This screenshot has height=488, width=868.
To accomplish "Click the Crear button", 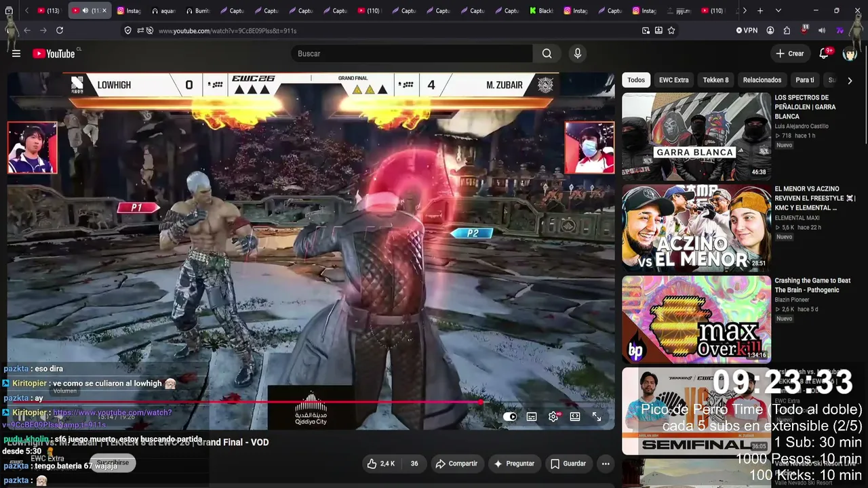I will click(x=790, y=54).
